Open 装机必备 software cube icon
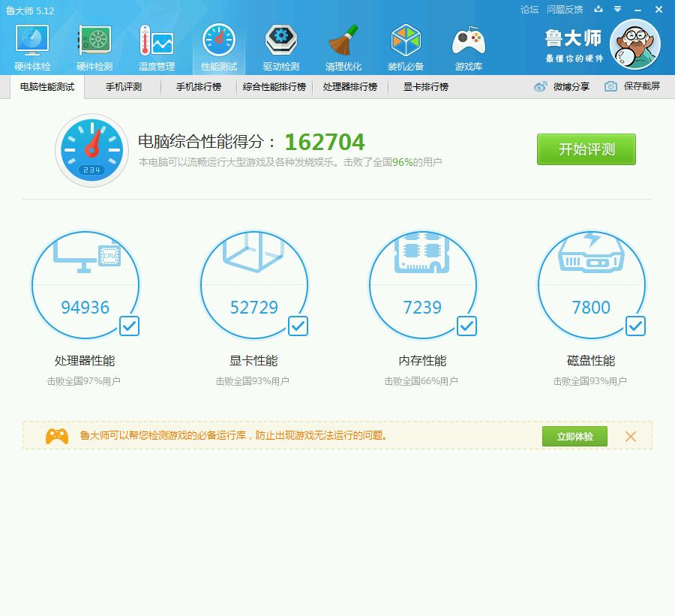 [406, 40]
